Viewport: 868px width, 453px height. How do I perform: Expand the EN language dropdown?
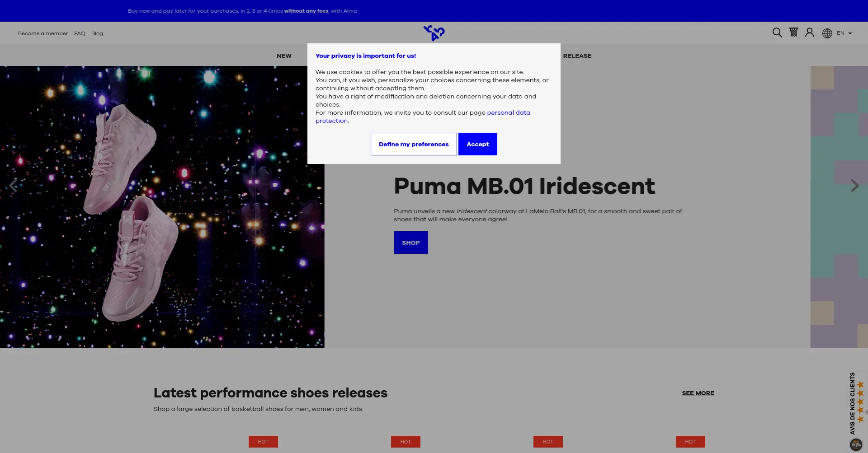point(844,33)
